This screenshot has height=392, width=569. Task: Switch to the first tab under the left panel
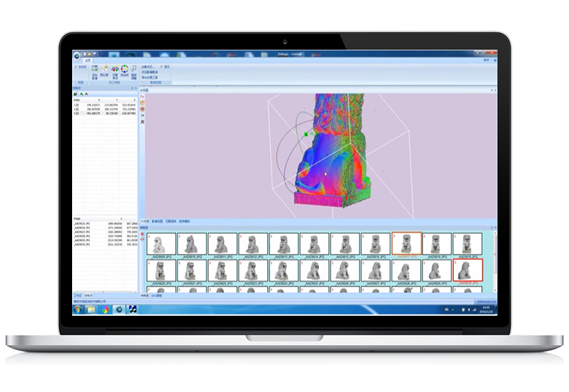pyautogui.click(x=77, y=295)
